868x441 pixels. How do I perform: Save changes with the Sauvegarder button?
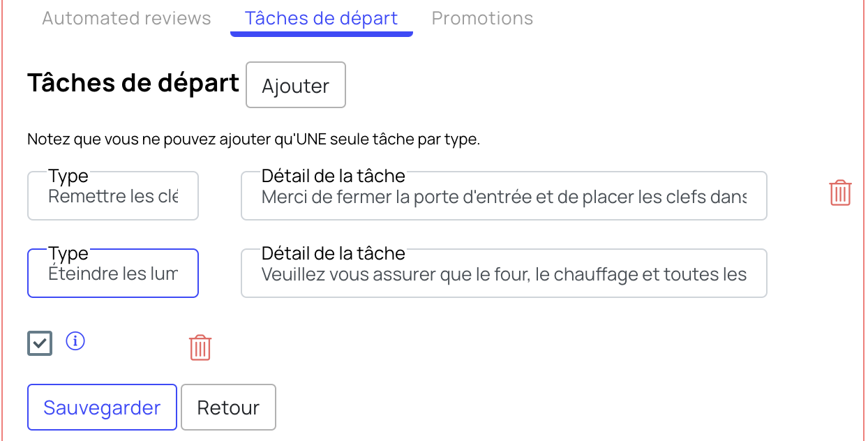click(102, 408)
